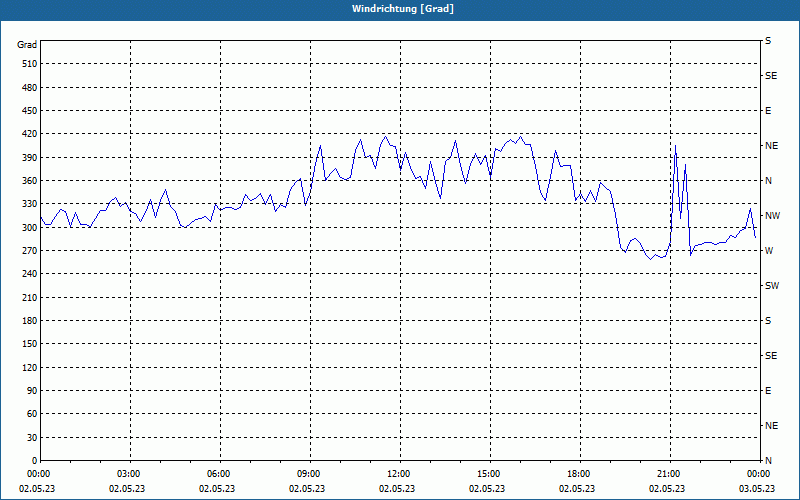Viewport: 800px width, 500px height.
Task: Click the 210 degree axis label
Action: tap(30, 297)
